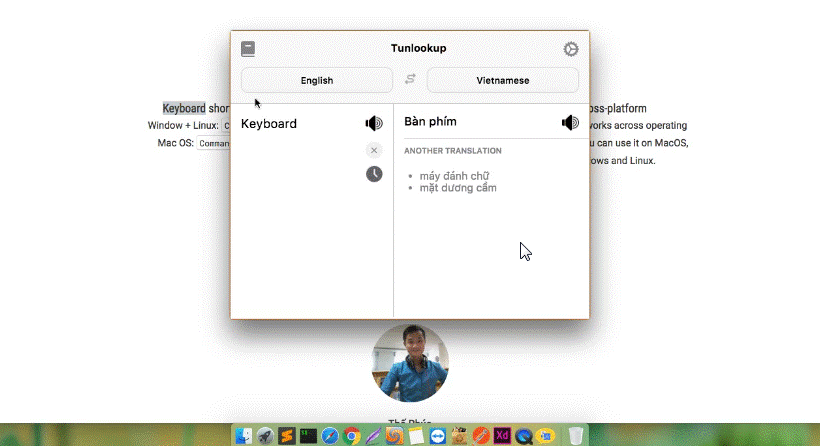Open QuickTime Player from dock
The width and height of the screenshot is (820, 446).
tap(524, 436)
